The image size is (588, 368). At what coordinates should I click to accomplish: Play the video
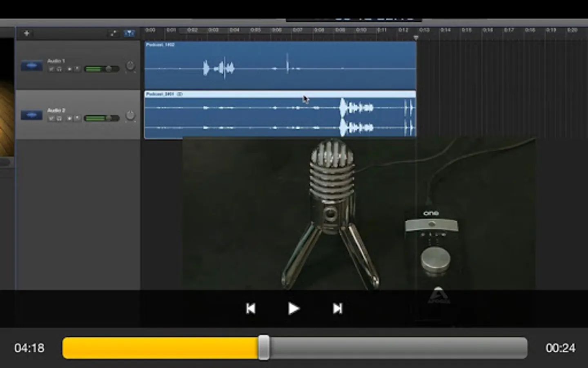294,308
